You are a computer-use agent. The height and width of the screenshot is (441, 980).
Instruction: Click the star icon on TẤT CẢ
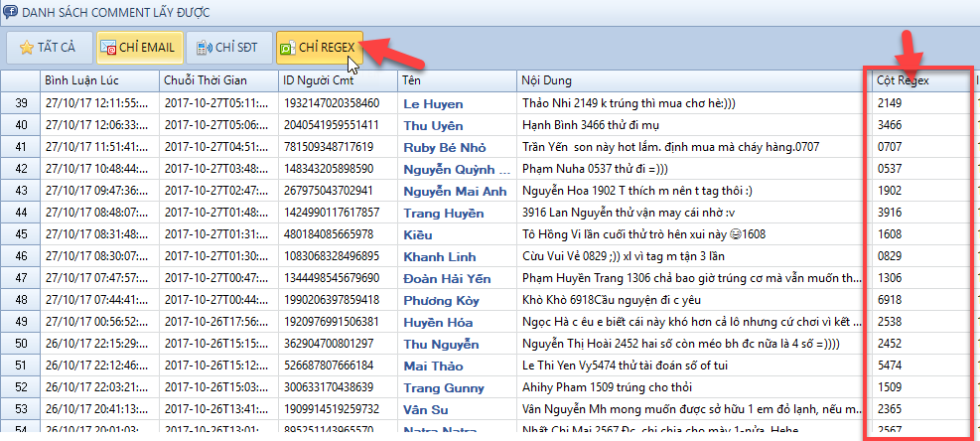point(26,48)
